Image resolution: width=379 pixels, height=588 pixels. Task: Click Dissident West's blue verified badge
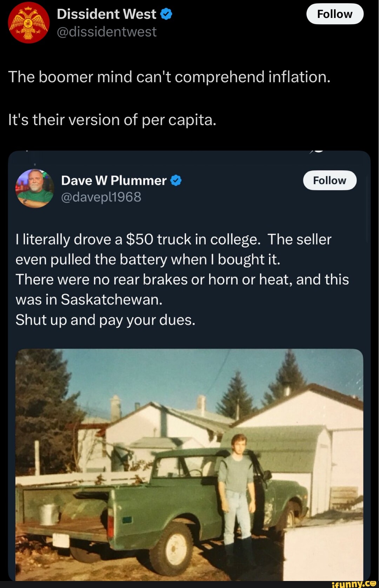point(166,14)
